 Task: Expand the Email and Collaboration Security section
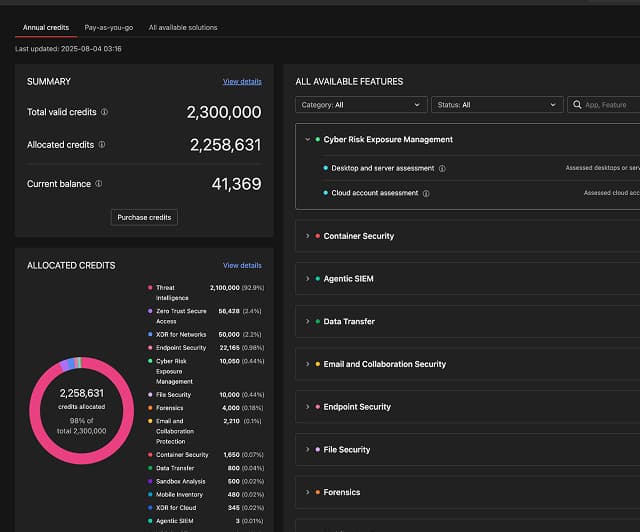pos(308,364)
